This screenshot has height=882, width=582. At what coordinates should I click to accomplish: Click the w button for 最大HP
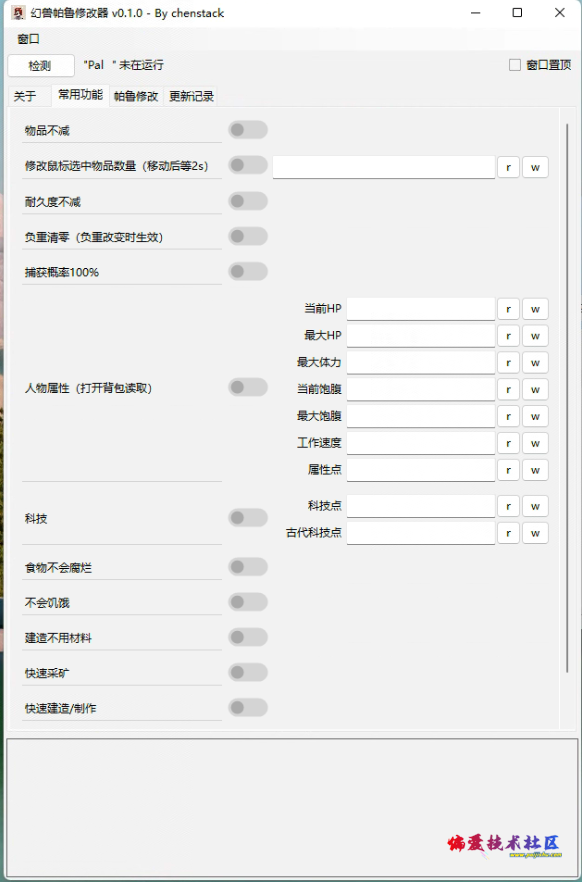[x=535, y=336]
